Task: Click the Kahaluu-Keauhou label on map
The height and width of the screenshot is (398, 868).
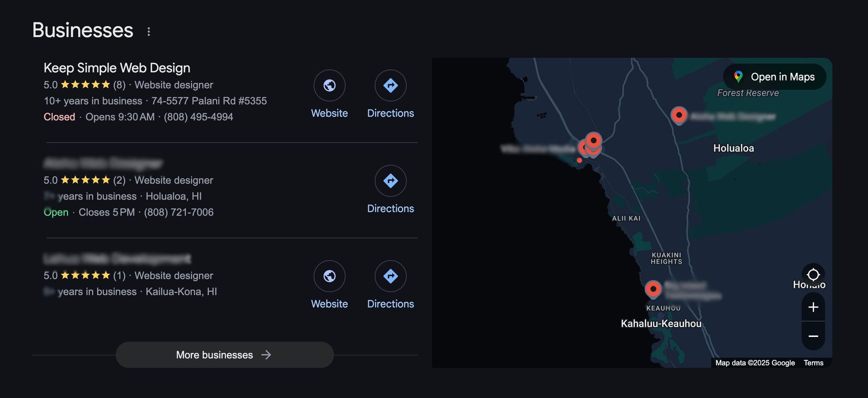Action: pos(661,324)
